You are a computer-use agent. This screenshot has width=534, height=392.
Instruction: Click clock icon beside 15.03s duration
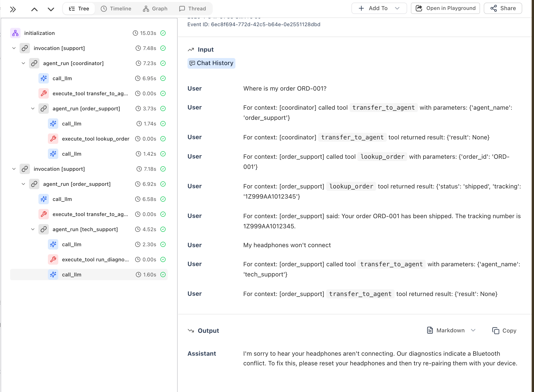pyautogui.click(x=135, y=33)
